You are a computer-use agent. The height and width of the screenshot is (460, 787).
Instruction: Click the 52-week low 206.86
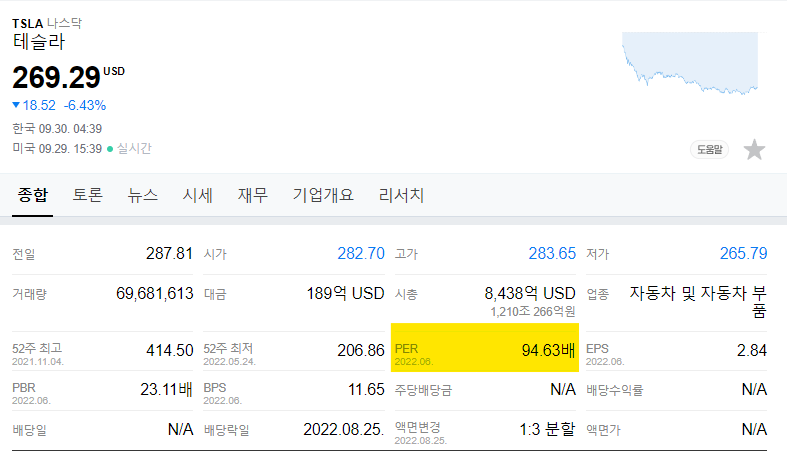pos(361,350)
